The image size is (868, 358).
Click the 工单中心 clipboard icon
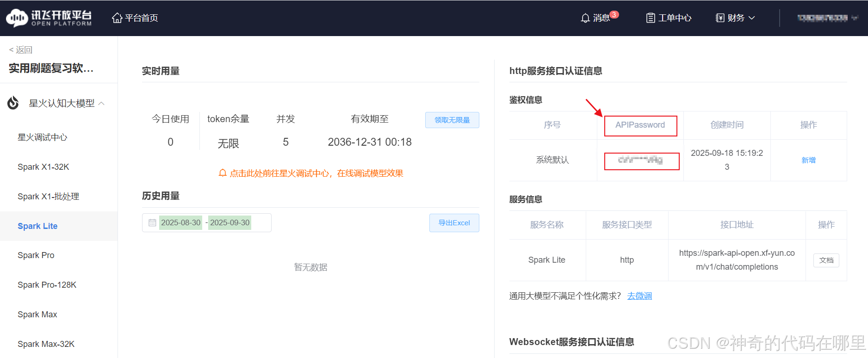click(x=651, y=18)
